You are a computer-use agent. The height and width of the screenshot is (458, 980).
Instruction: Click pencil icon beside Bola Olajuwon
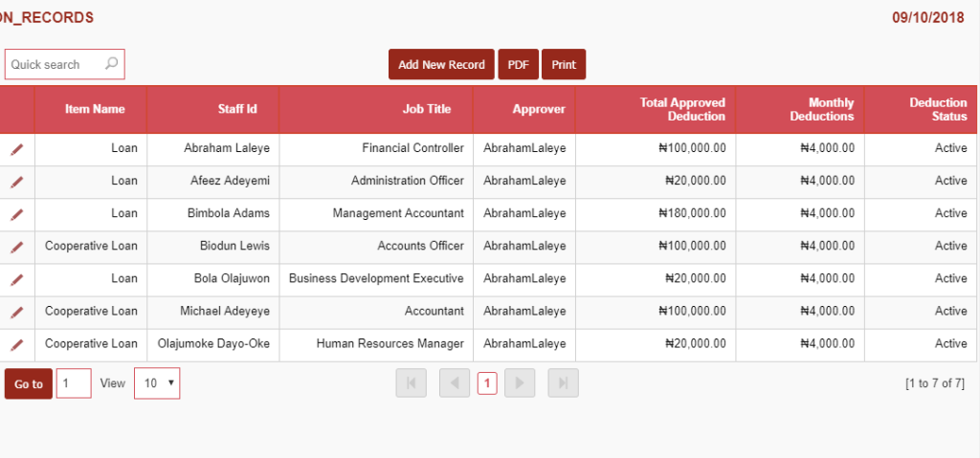tap(16, 279)
